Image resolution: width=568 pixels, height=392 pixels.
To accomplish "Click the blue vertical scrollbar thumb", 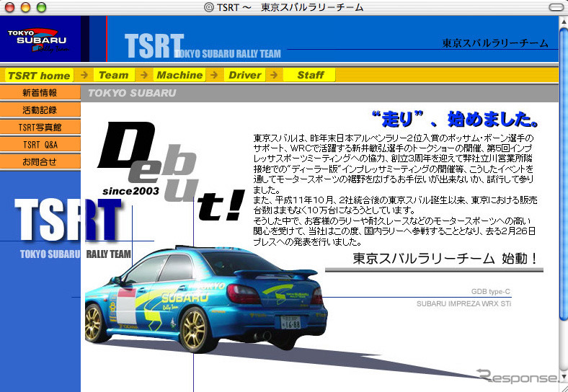I will tap(564, 174).
